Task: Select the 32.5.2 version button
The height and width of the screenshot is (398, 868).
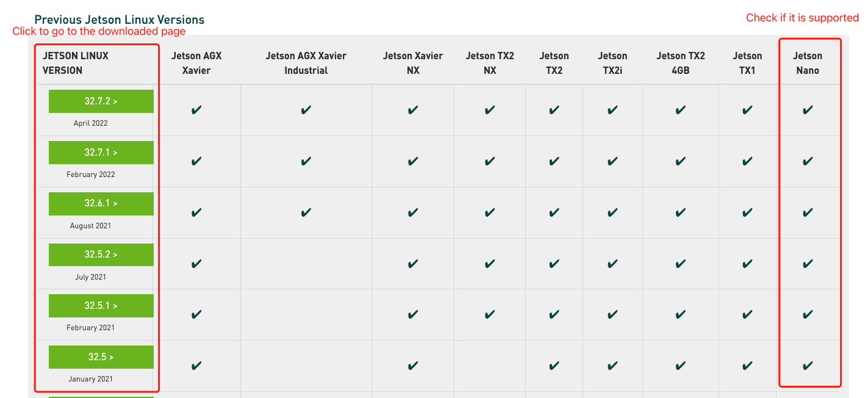Action: (x=101, y=255)
